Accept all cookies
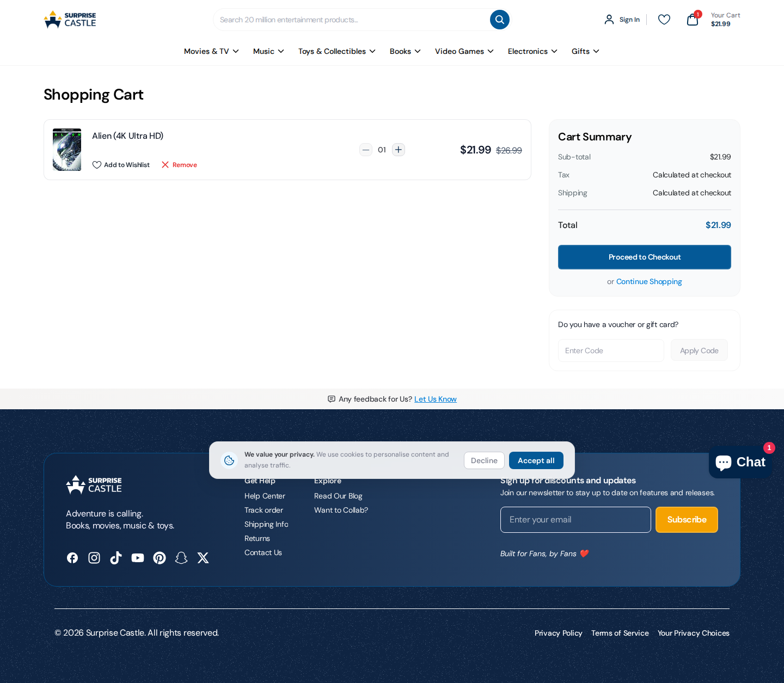784x683 pixels. (x=536, y=460)
